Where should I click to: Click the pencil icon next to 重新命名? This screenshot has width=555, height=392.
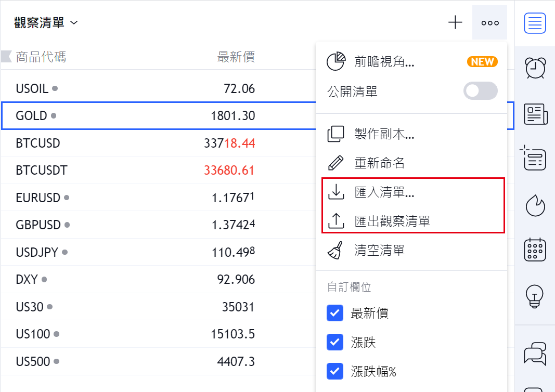[x=335, y=163]
